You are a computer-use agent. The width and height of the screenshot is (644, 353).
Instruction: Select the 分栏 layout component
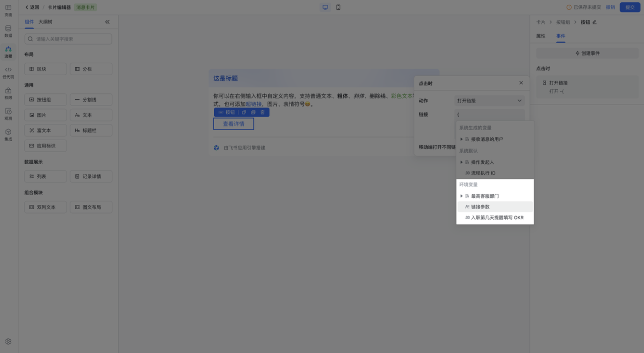point(91,69)
